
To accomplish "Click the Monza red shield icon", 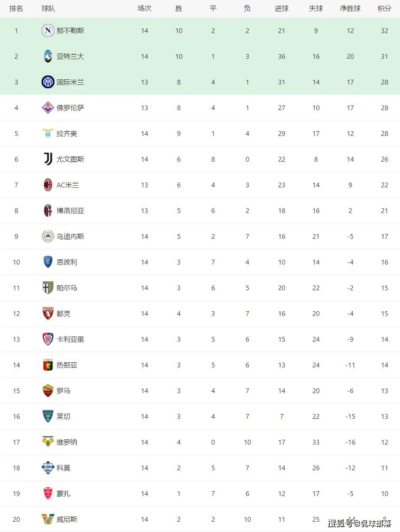I will pos(48,493).
